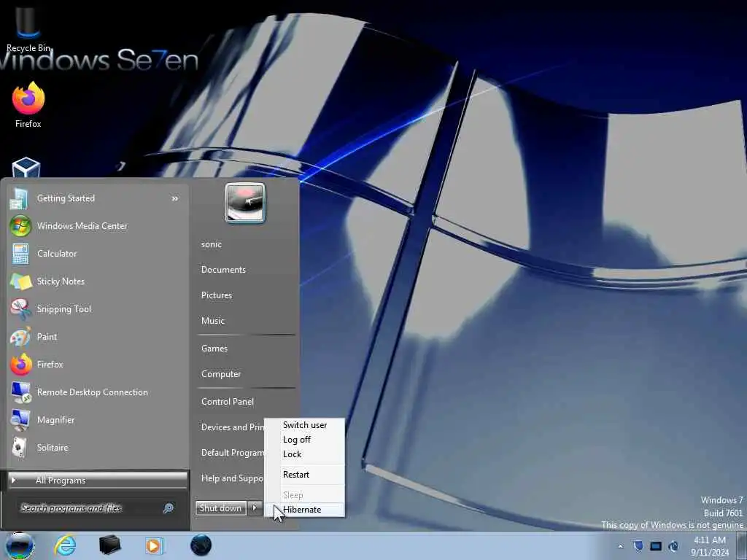Screen dimensions: 747x560
Task: Open Computer from the Start menu
Action: click(221, 374)
